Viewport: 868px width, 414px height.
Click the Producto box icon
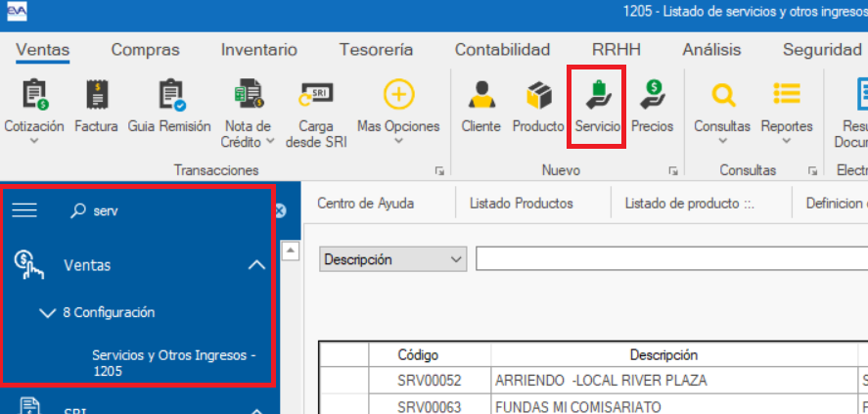538,97
